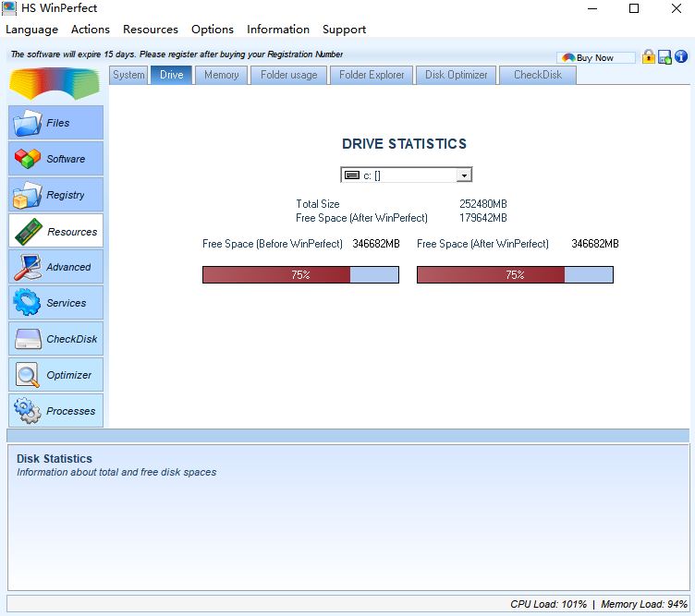Click the DRIVE STATISTICS heading
695x616 pixels.
404,144
